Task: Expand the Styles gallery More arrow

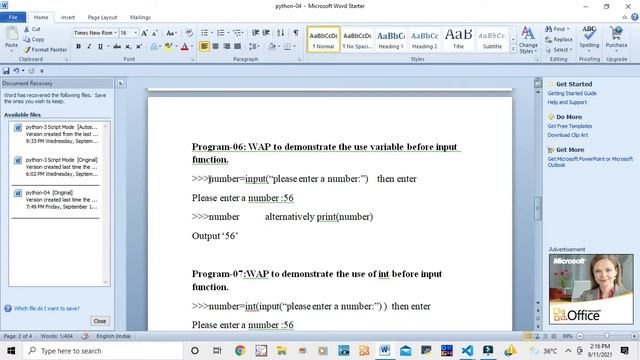Action: tap(513, 49)
